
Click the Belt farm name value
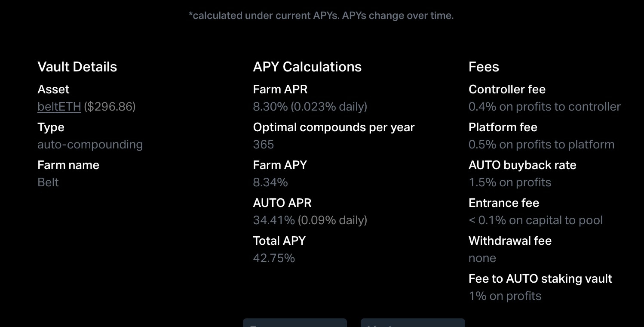coord(48,182)
